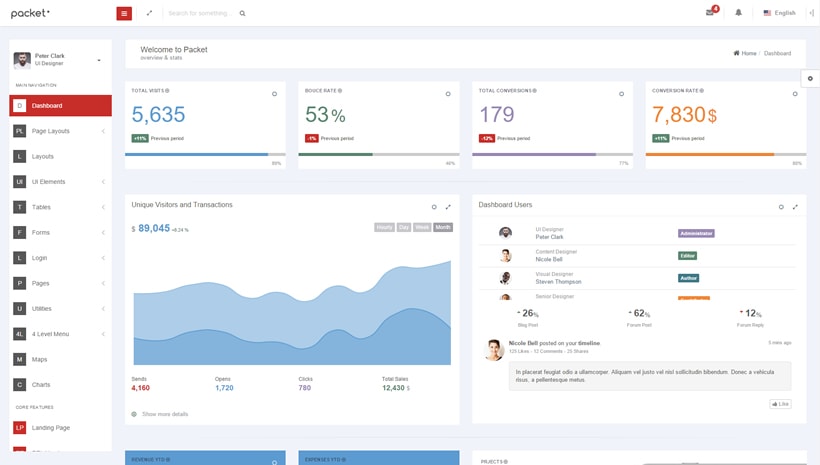Select the Hourly chart range toggle
820x465 pixels.
coord(384,228)
